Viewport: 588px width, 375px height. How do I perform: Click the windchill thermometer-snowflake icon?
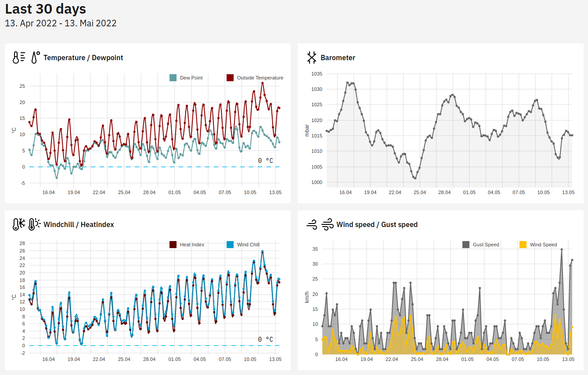tap(19, 224)
